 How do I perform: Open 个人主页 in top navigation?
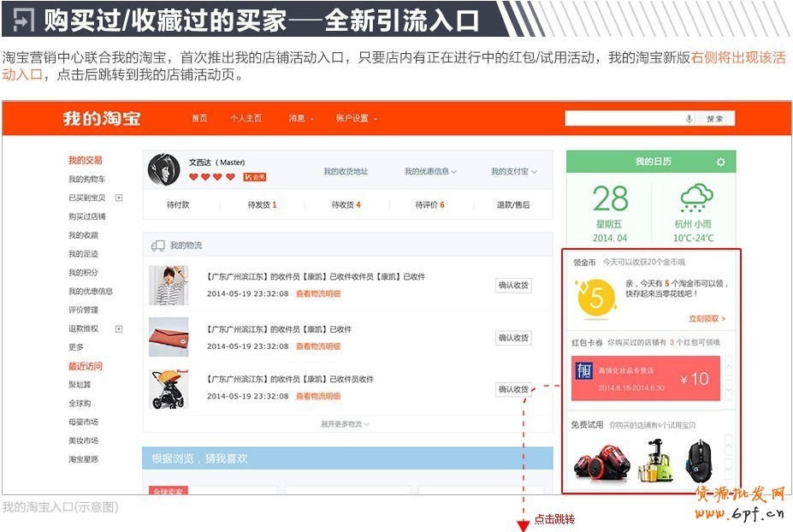point(246,118)
